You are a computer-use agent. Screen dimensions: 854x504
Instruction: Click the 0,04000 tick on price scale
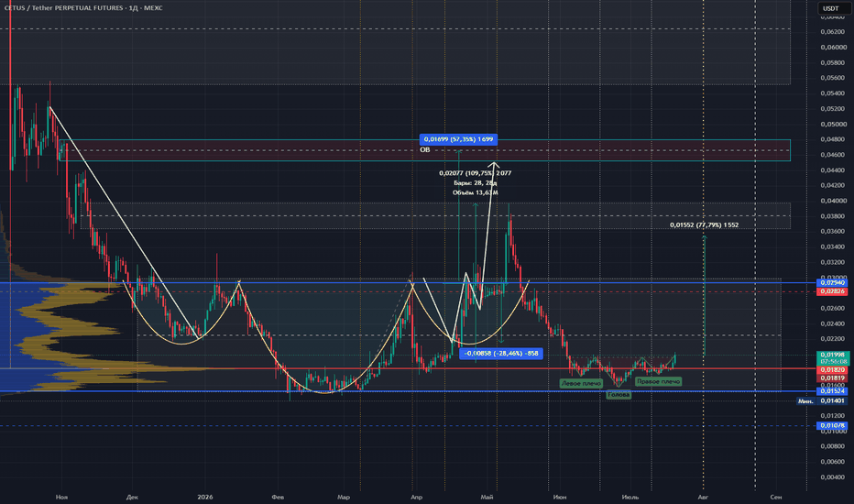click(x=833, y=201)
